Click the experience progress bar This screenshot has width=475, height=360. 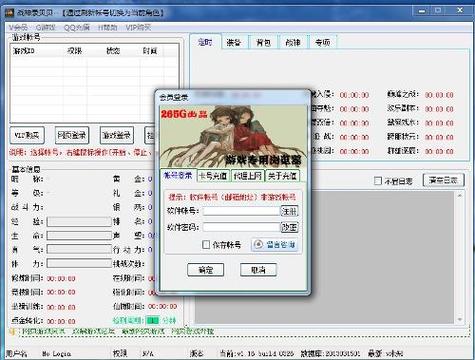(x=79, y=222)
